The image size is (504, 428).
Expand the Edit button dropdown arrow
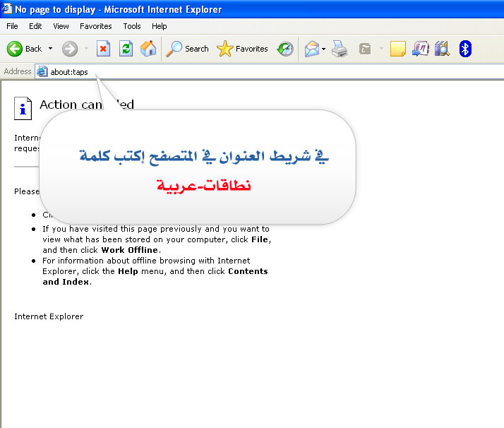click(x=382, y=49)
